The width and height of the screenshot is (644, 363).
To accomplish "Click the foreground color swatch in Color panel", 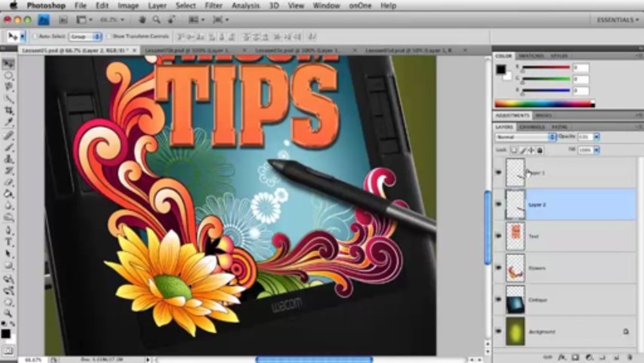I will (501, 70).
